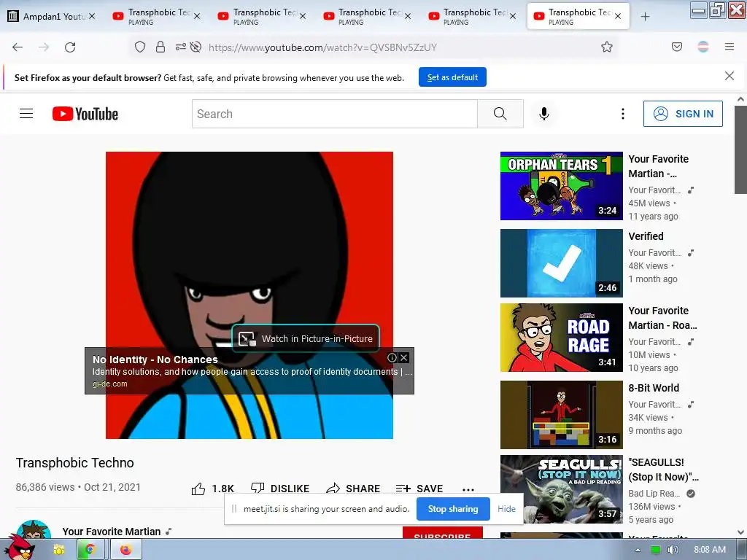
Task: Click the taskbar folder icon
Action: click(58, 550)
